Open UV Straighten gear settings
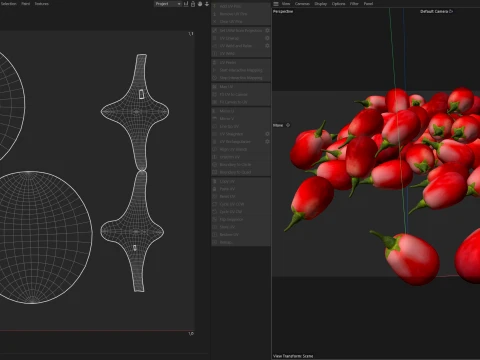 tap(267, 134)
